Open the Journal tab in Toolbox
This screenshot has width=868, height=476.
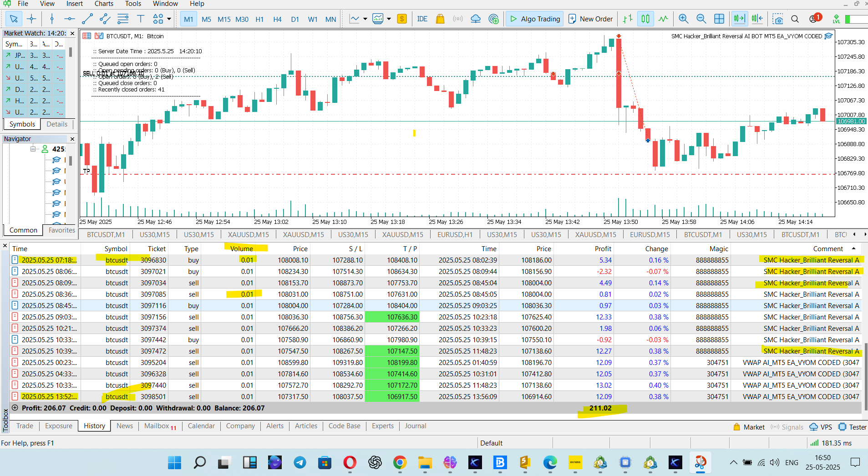[416, 426]
